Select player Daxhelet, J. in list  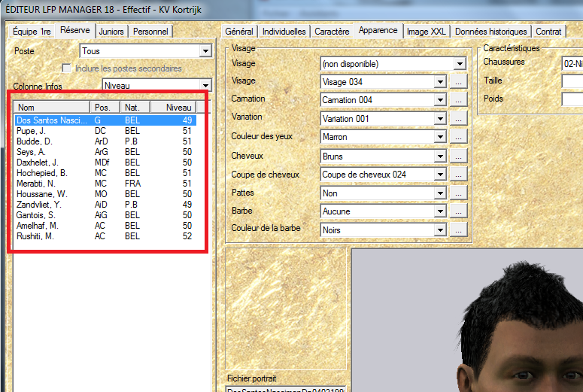tap(105, 163)
